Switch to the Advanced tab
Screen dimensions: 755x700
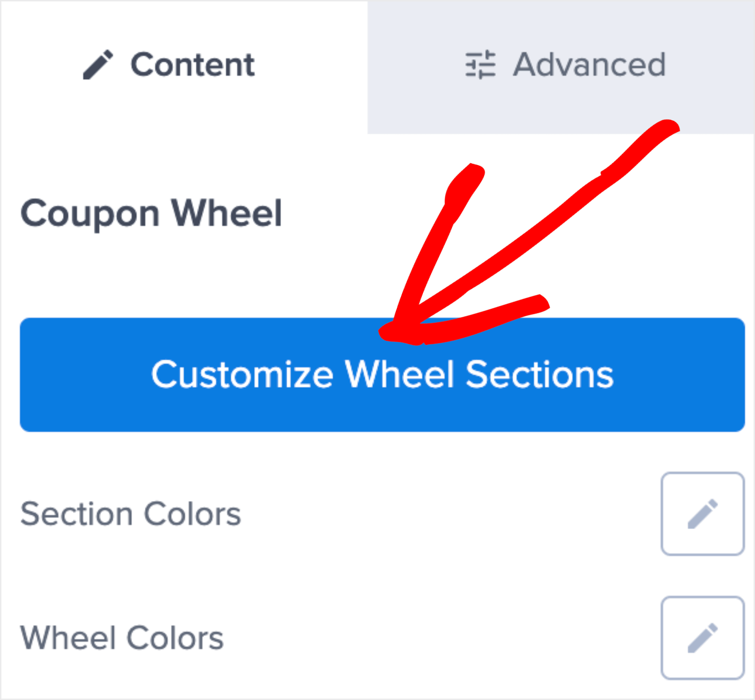pos(561,64)
